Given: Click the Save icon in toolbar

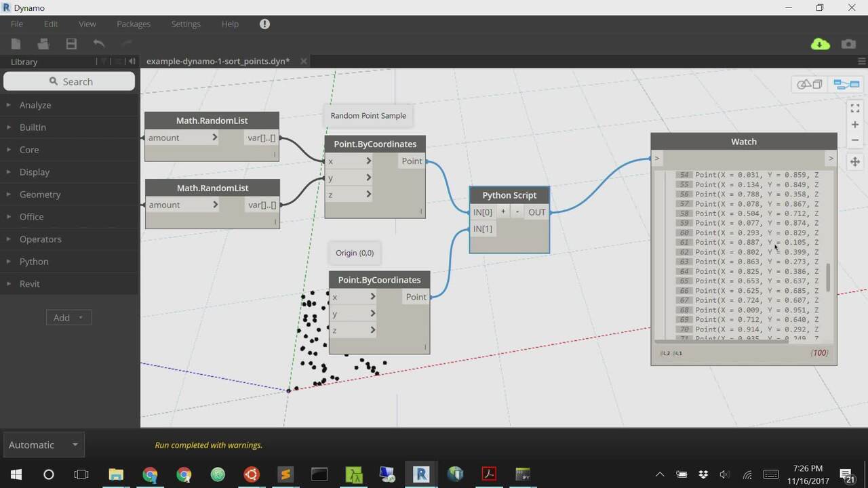Looking at the screenshot, I should tap(71, 44).
